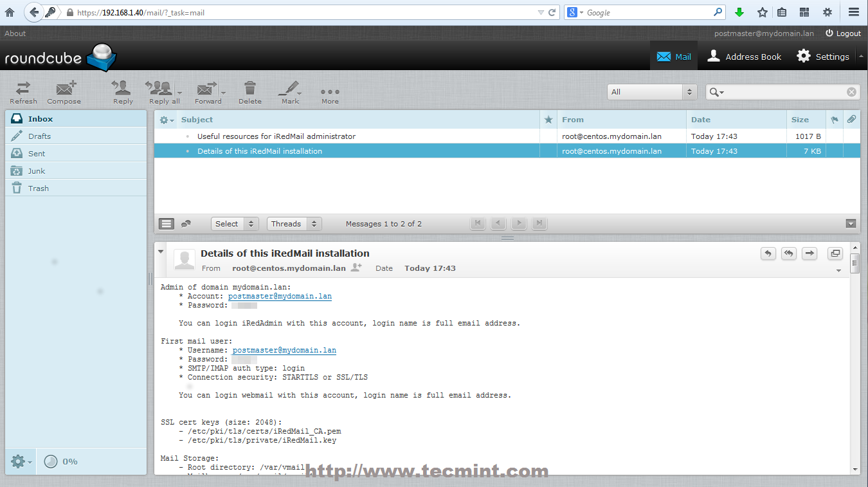Add sender root@centos.mydomain.lan to the address book
Screen dimensions: 868x487
356,267
